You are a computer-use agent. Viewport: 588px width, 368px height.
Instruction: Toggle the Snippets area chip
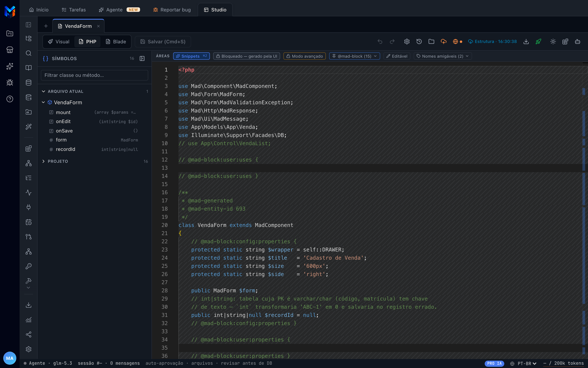[x=191, y=56]
